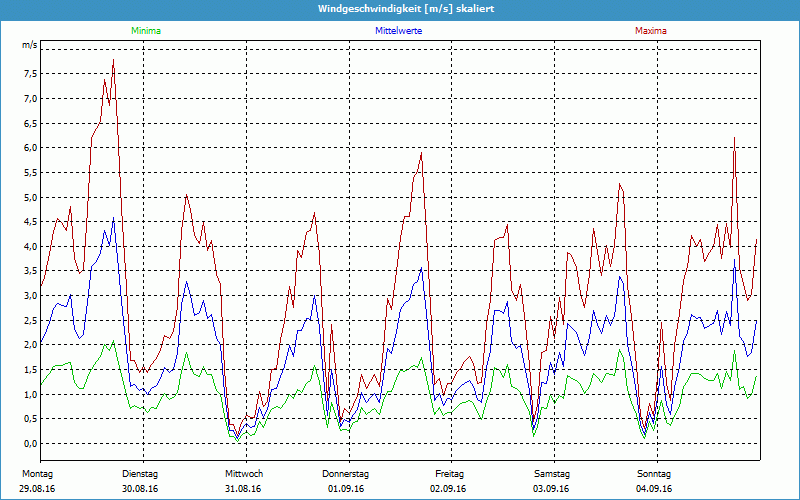Click the Dienstag day label
Screen dimensions: 800x500
coord(140,474)
